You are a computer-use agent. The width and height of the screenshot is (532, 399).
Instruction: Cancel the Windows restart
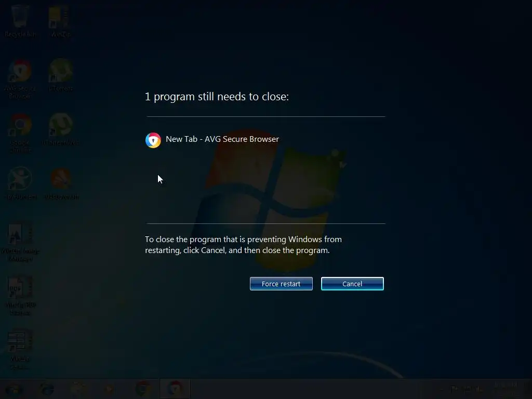(x=352, y=284)
